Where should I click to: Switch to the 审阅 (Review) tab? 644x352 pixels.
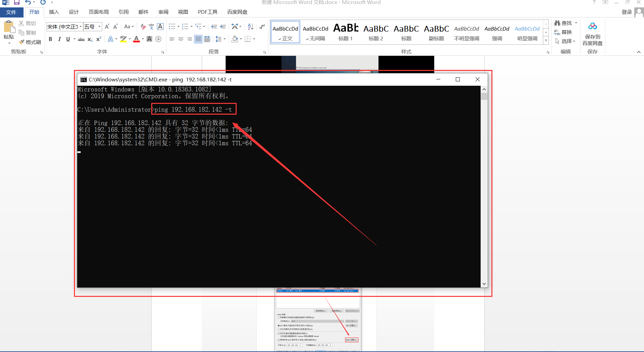163,12
